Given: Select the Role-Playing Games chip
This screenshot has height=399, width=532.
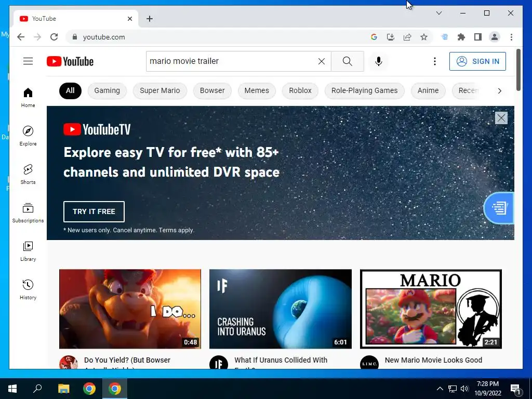Looking at the screenshot, I should [364, 90].
